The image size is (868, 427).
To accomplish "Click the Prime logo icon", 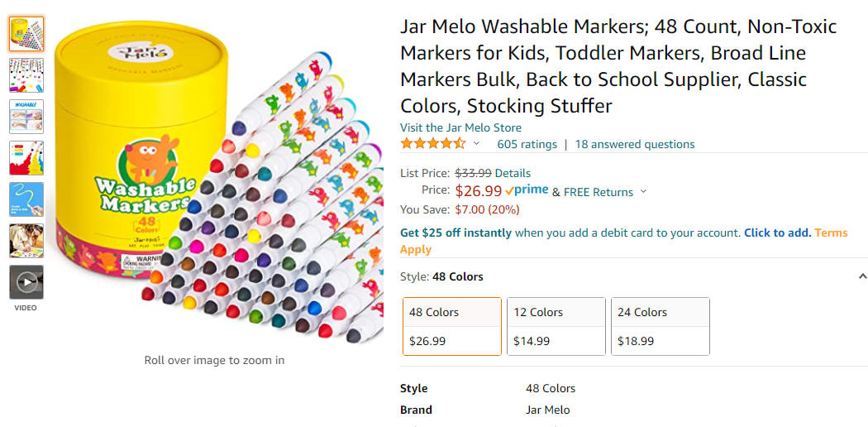I will (527, 190).
